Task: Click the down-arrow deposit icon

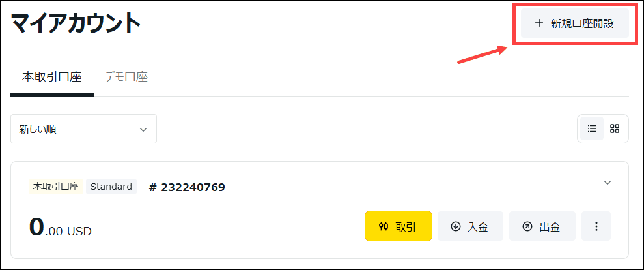Action: coord(455,226)
